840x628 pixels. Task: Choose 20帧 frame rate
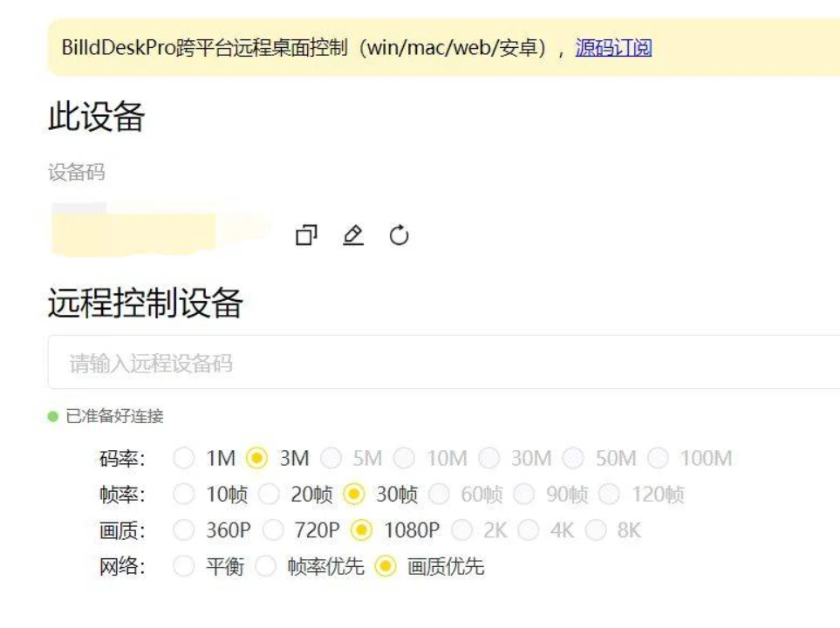(269, 495)
